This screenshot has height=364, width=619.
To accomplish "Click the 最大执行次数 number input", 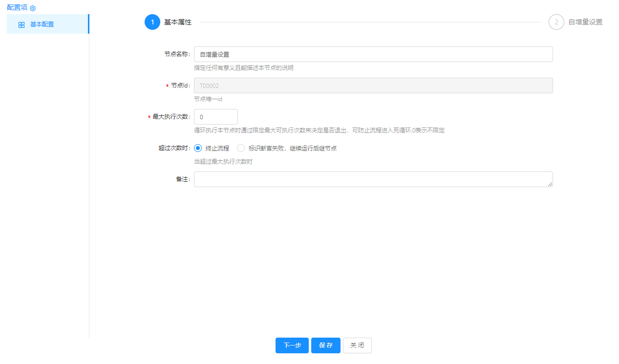I will tap(215, 117).
